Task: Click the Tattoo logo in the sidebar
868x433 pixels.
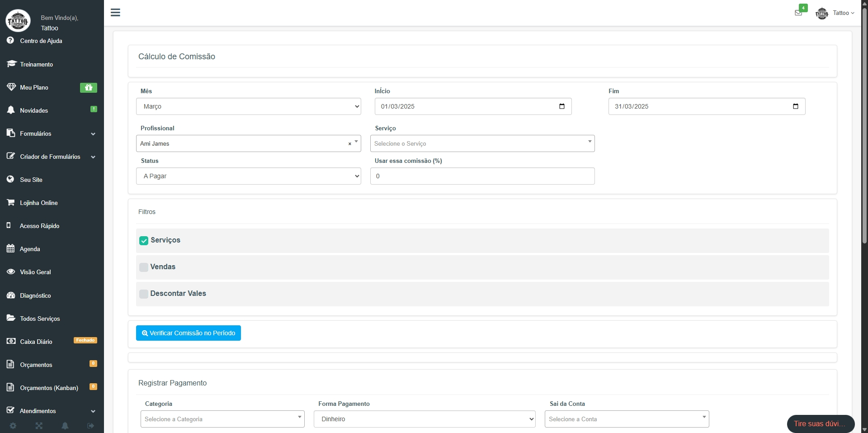Action: coord(18,21)
